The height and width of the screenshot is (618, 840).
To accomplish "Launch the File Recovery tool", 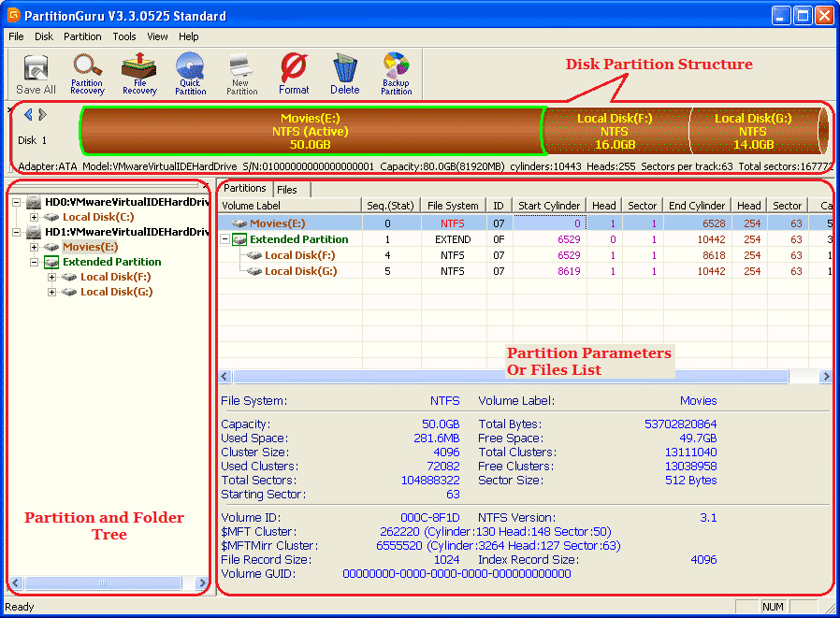I will tap(139, 74).
